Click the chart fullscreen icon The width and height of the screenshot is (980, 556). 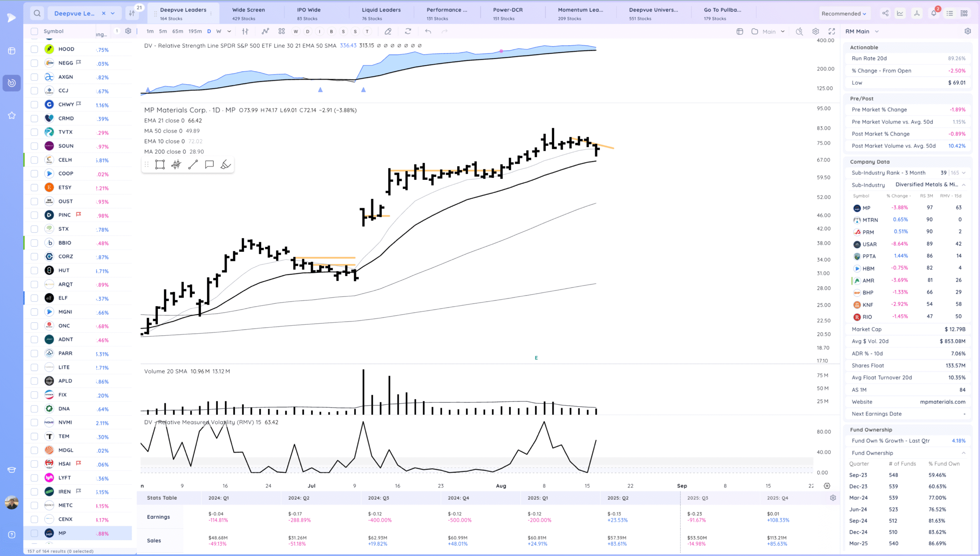click(832, 31)
